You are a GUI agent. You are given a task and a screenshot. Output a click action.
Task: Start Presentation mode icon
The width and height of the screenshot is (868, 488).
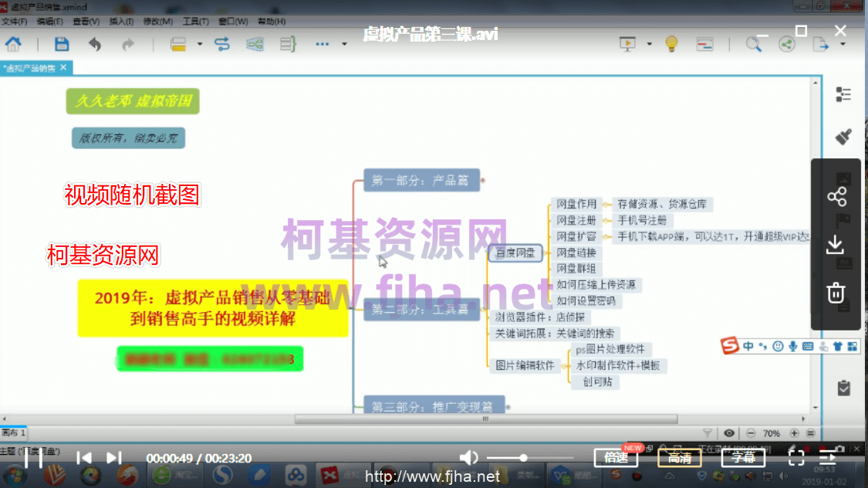tap(627, 44)
